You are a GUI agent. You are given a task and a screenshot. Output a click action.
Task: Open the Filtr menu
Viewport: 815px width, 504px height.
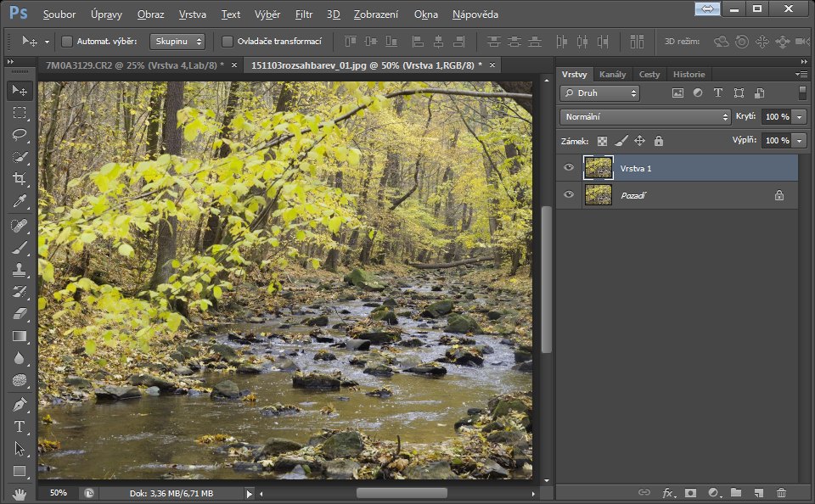tap(304, 14)
